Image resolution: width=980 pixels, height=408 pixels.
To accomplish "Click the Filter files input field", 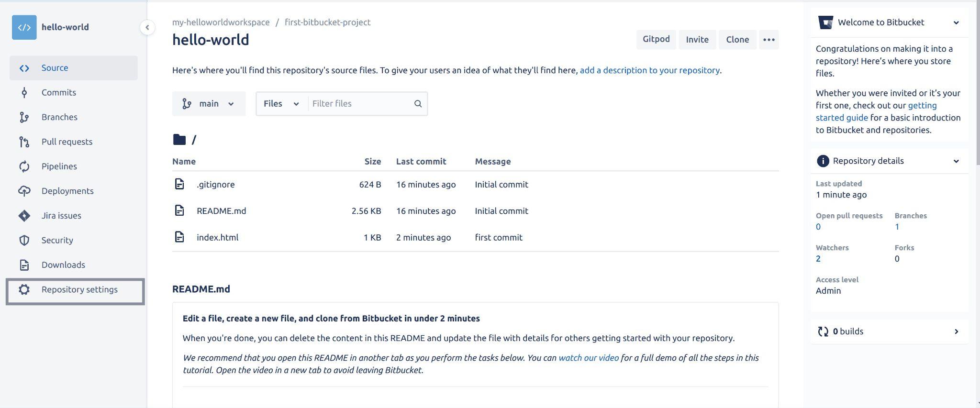I will [x=359, y=104].
